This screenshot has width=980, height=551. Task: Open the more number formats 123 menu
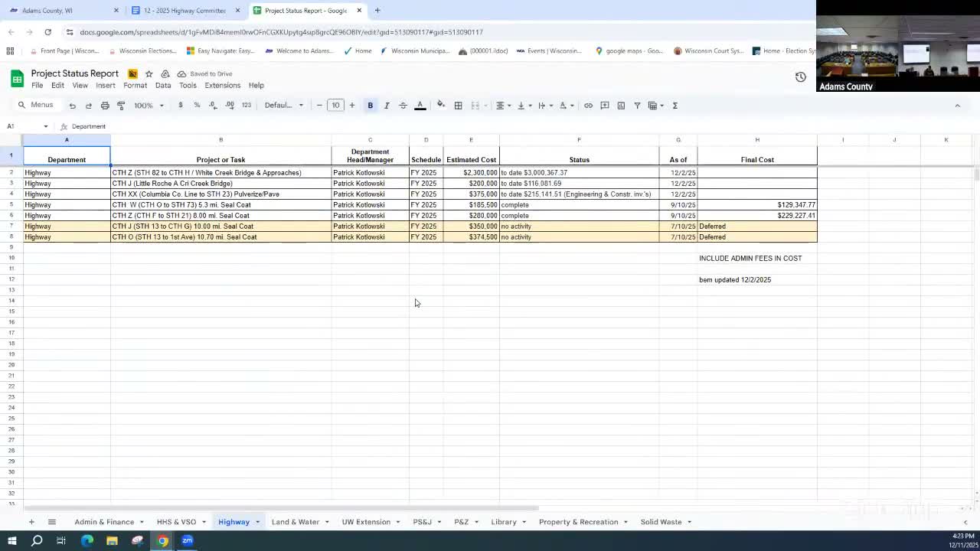tap(247, 106)
